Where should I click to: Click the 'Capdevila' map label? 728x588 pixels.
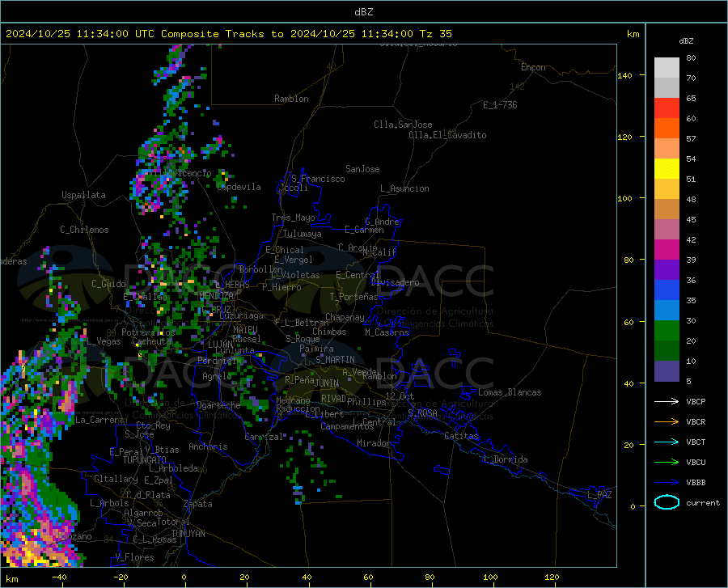coord(239,187)
